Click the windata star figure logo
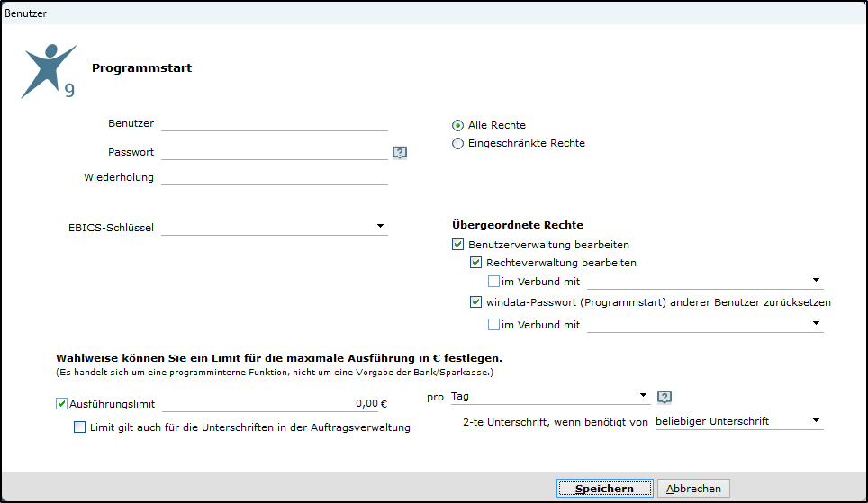 tap(49, 71)
